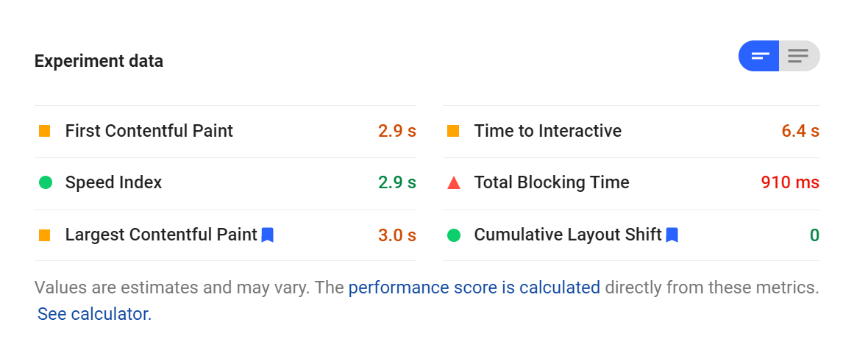Image resolution: width=868 pixels, height=339 pixels.
Task: Open the See calculator link
Action: click(x=94, y=314)
